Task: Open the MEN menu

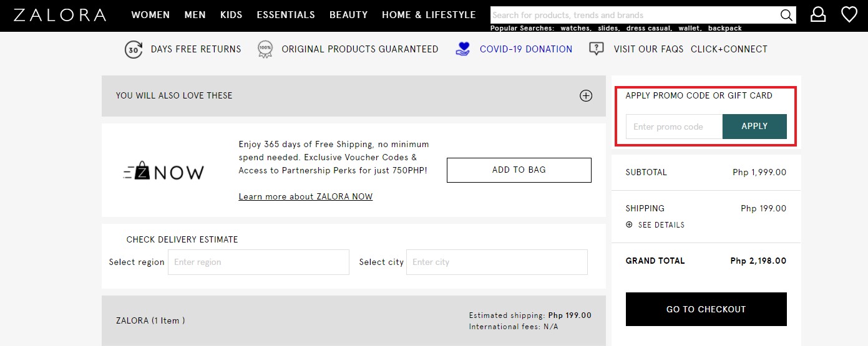Action: pos(195,15)
